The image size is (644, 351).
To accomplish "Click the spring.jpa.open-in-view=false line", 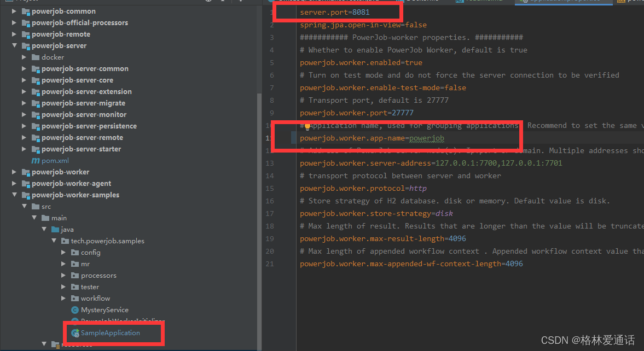I will [363, 25].
